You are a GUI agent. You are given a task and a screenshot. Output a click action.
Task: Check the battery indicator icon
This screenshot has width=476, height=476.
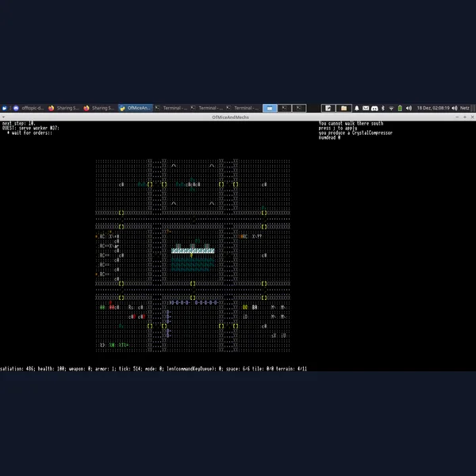point(400,108)
